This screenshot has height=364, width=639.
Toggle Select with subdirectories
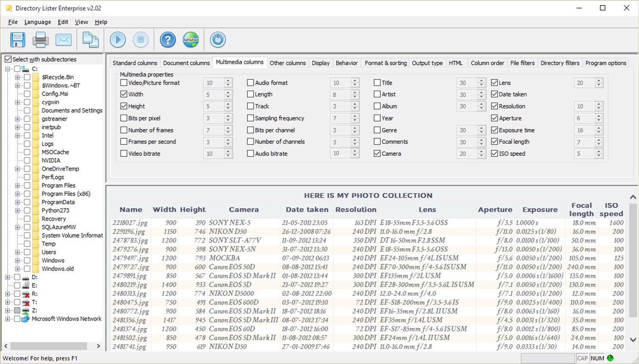(8, 59)
